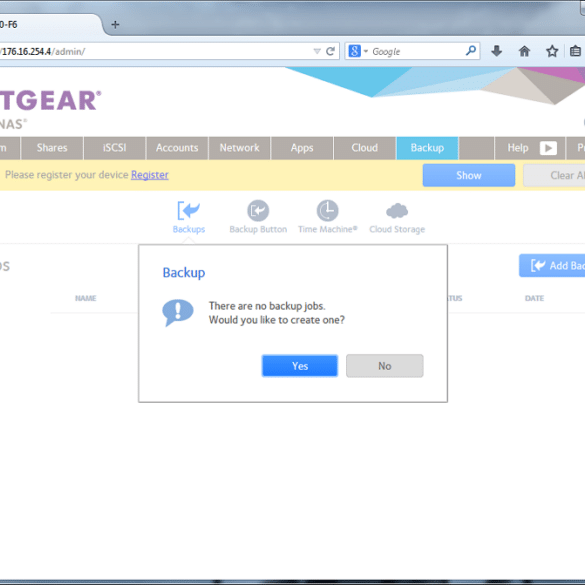Click the Clear All button
Screen dimensions: 585x585
point(554,175)
